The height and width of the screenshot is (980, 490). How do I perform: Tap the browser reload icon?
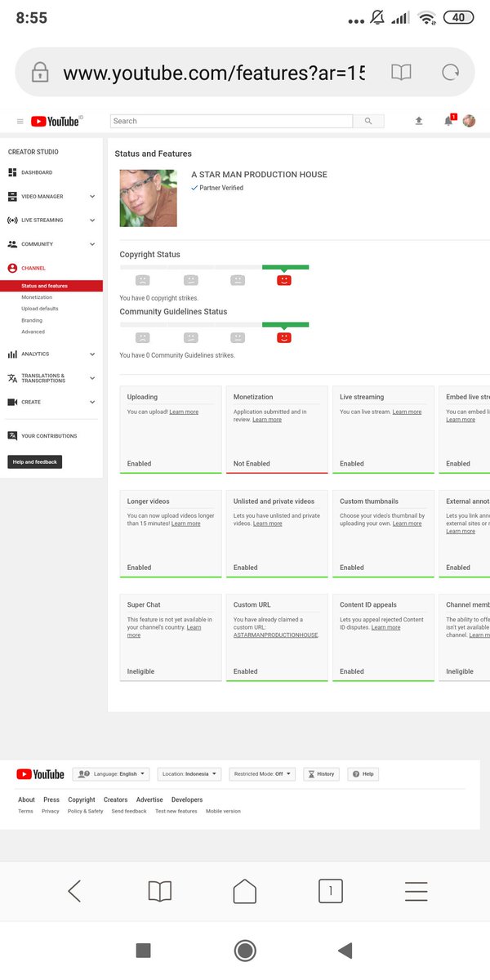point(450,73)
